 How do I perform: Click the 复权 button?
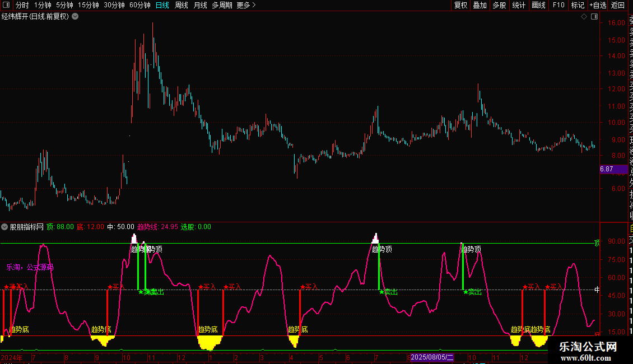[460, 5]
